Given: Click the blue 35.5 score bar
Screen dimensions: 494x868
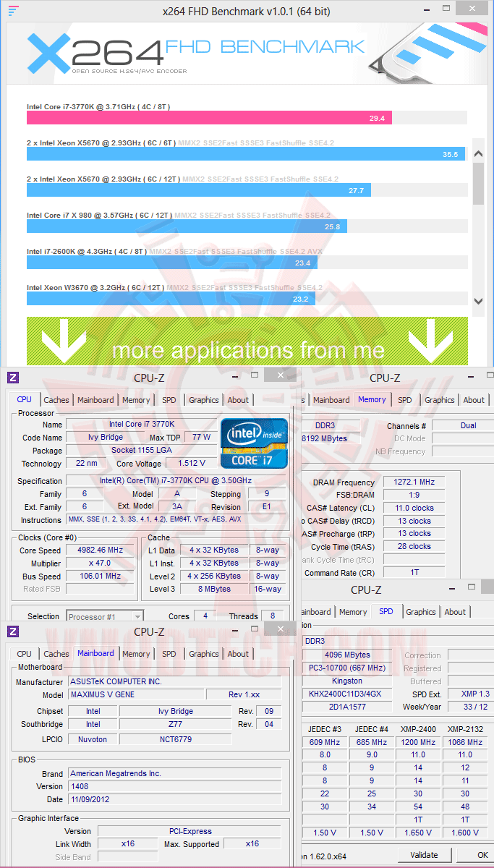Looking at the screenshot, I should tap(246, 154).
